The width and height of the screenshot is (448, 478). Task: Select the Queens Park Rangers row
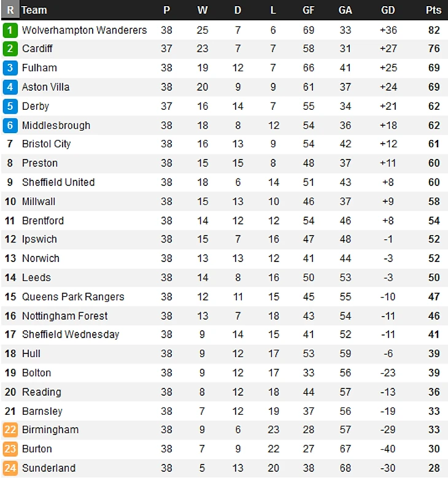(225, 296)
